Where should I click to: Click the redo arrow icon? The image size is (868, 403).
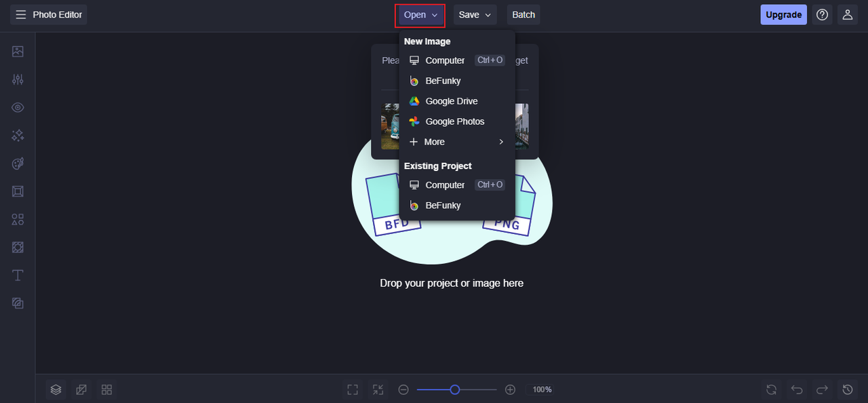point(822,389)
